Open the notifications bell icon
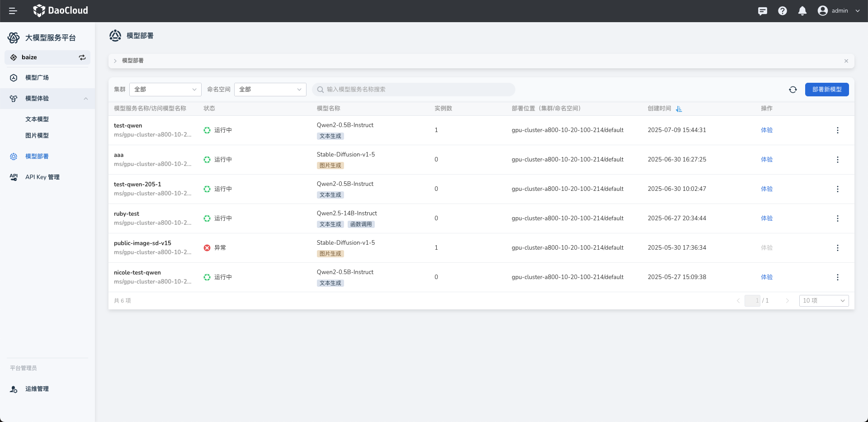This screenshot has width=868, height=422. coord(802,11)
